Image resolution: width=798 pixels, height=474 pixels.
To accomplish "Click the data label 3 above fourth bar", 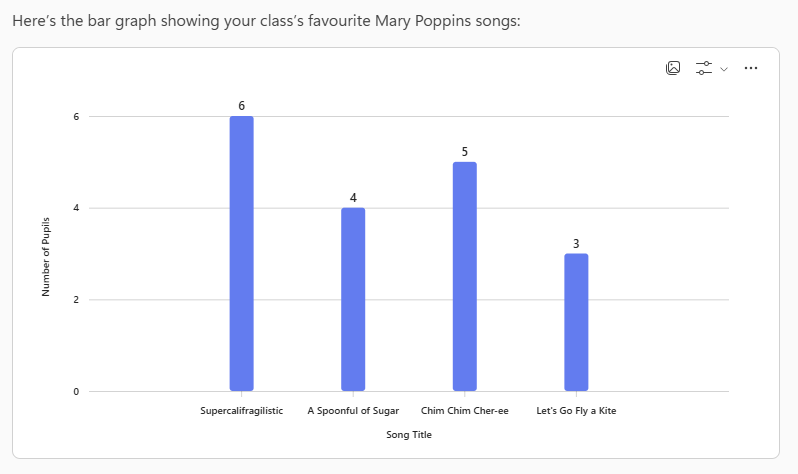I will pos(576,243).
